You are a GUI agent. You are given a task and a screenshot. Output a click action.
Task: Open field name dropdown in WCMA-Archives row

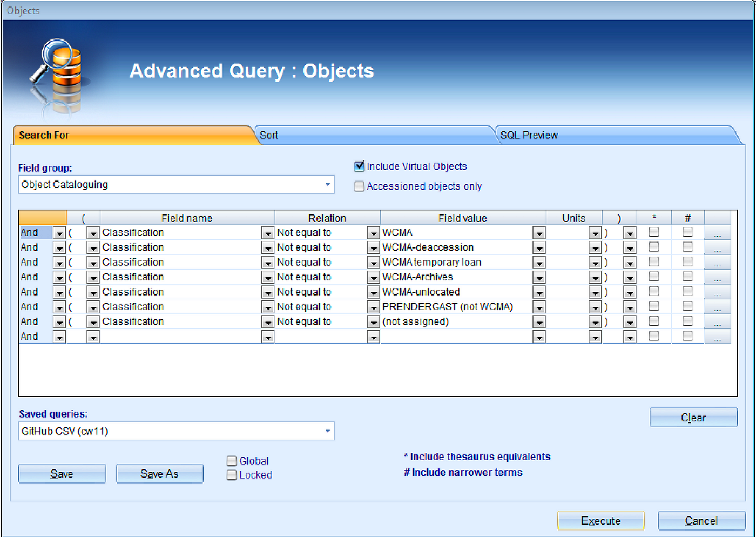pos(268,277)
